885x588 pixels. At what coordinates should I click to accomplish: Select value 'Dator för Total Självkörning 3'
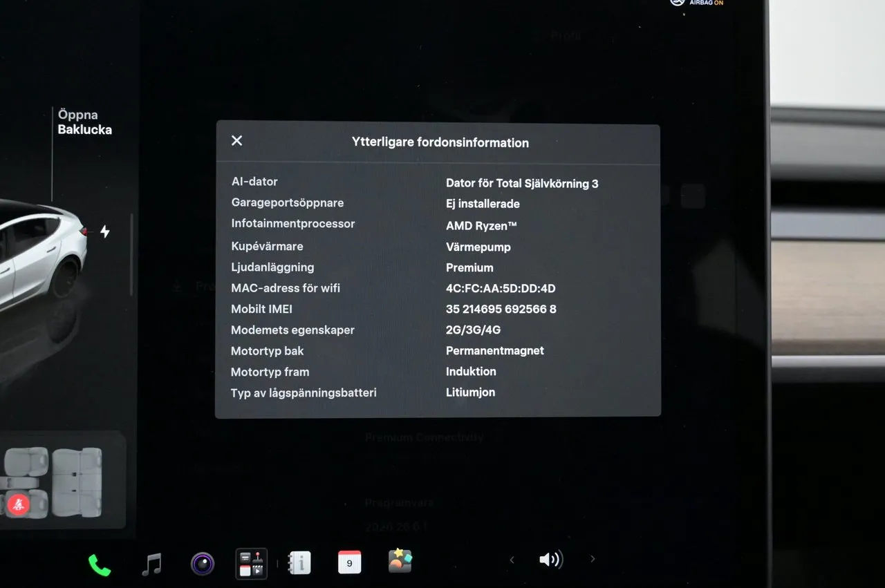click(x=522, y=184)
